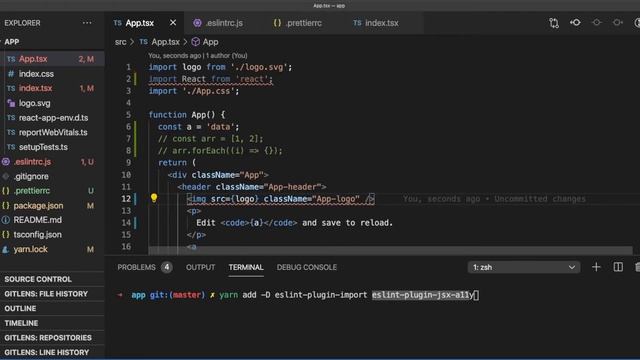This screenshot has width=640, height=360.
Task: Click the ESLint icon beside .eslintrc.js in Explorer
Action: (x=6, y=162)
